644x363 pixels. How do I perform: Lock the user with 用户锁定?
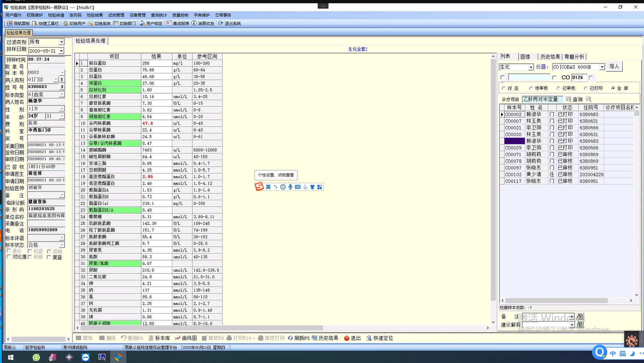click(x=151, y=23)
